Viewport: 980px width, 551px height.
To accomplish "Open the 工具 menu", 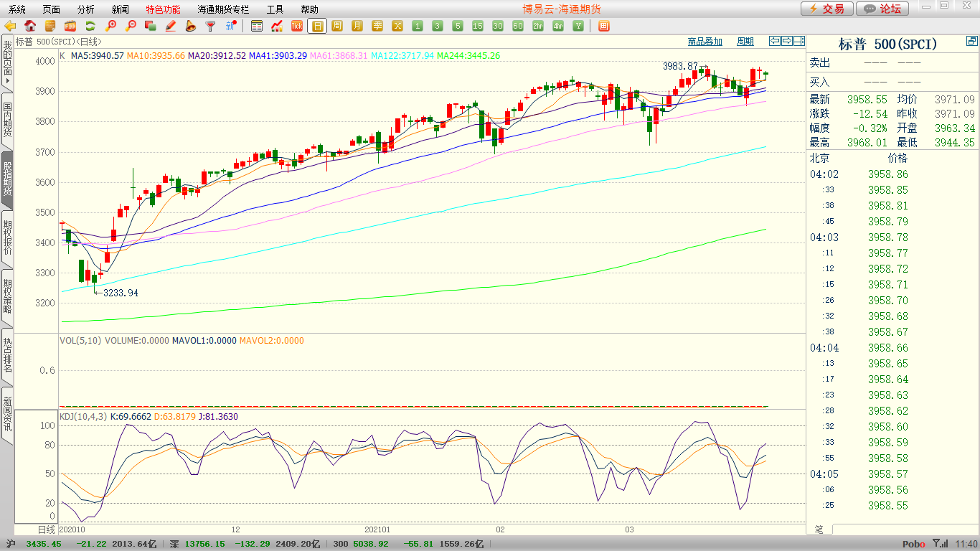I will coord(275,9).
